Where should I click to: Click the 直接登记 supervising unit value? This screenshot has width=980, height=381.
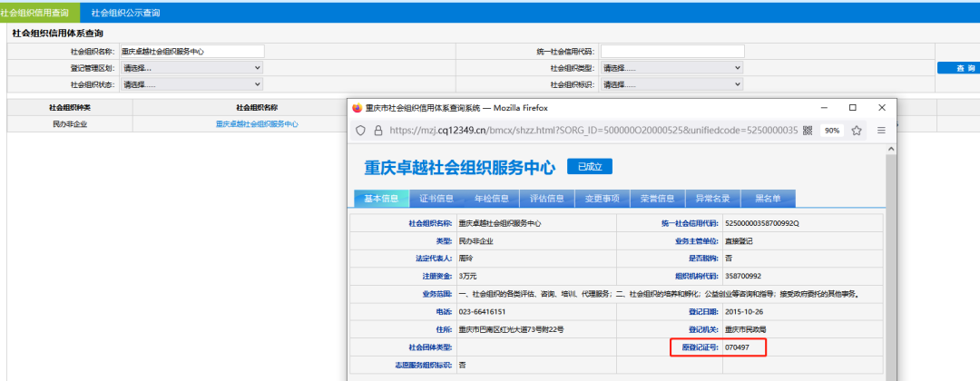739,240
